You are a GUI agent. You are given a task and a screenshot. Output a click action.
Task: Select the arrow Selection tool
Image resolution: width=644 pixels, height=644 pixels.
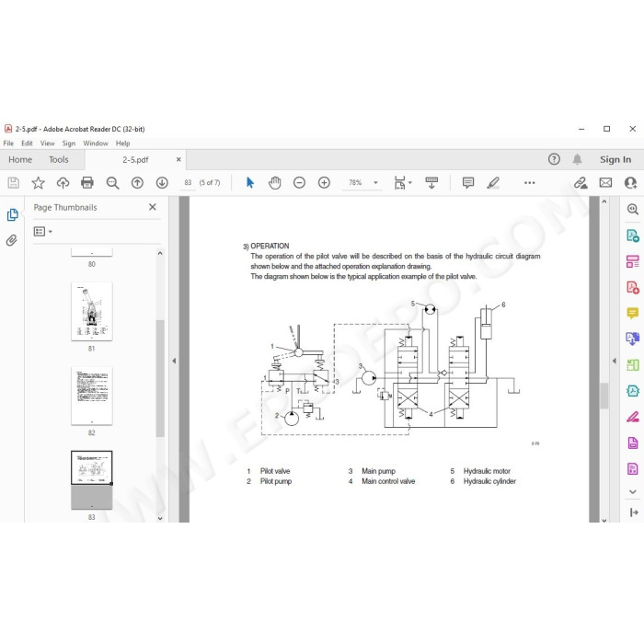pos(249,182)
